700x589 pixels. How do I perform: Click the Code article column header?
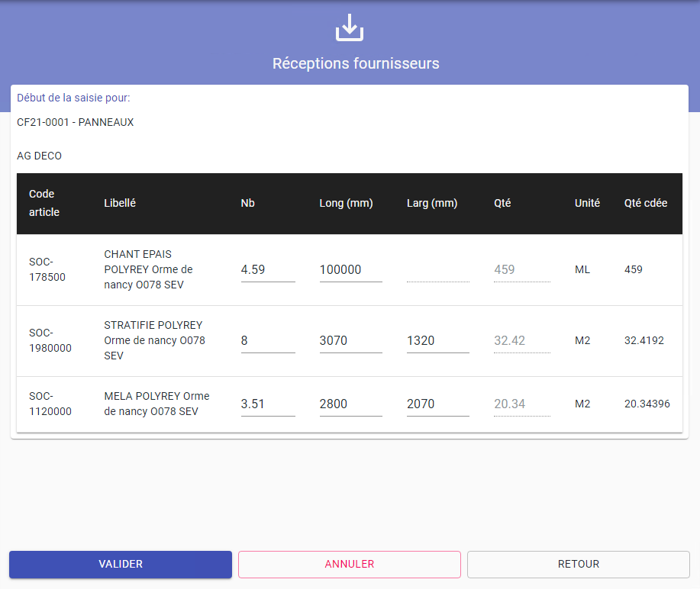pyautogui.click(x=44, y=203)
